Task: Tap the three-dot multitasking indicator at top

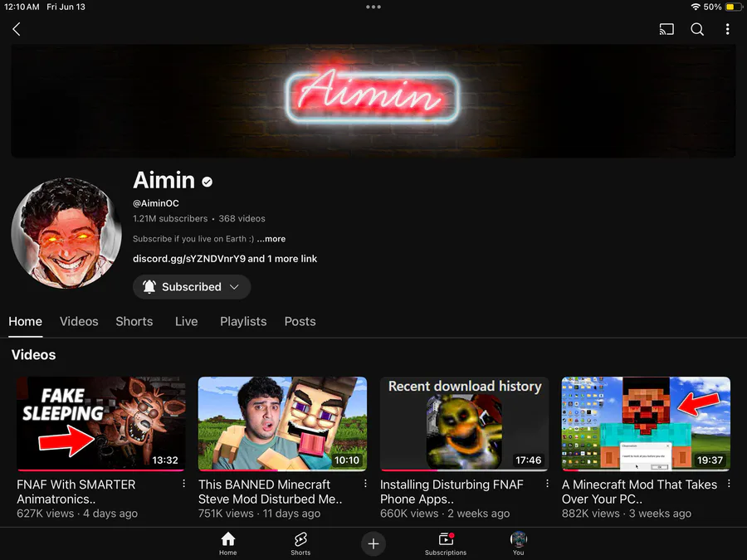Action: click(x=373, y=7)
